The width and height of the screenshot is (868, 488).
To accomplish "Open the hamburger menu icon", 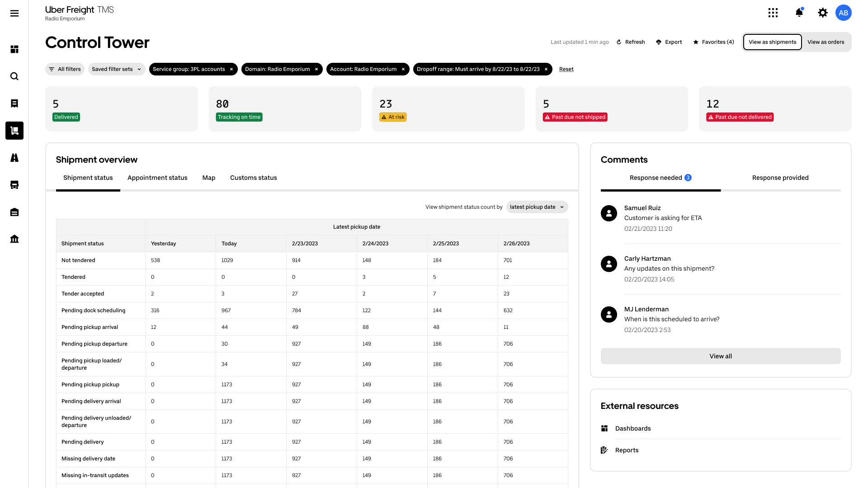I will click(14, 14).
